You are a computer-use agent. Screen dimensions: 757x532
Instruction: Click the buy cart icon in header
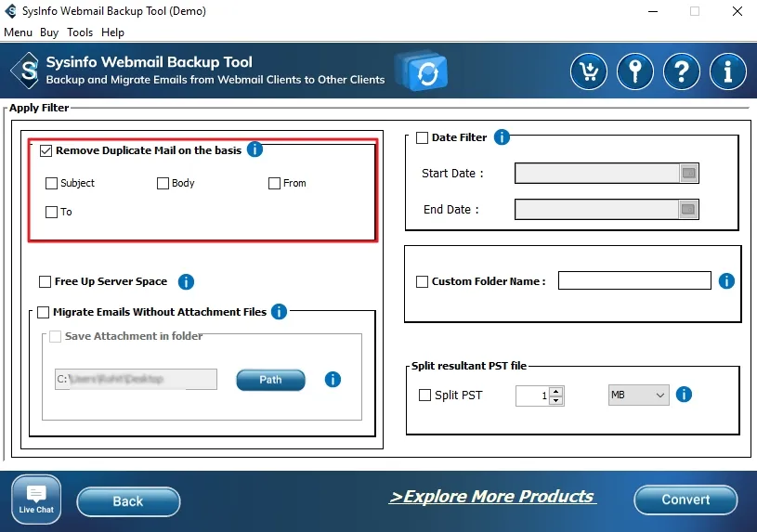[x=589, y=71]
